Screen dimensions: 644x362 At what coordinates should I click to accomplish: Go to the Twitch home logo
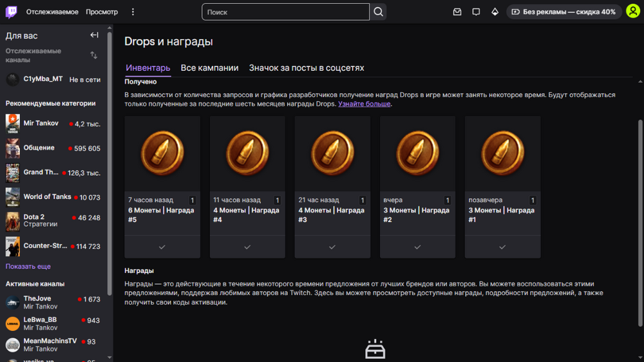pyautogui.click(x=12, y=12)
